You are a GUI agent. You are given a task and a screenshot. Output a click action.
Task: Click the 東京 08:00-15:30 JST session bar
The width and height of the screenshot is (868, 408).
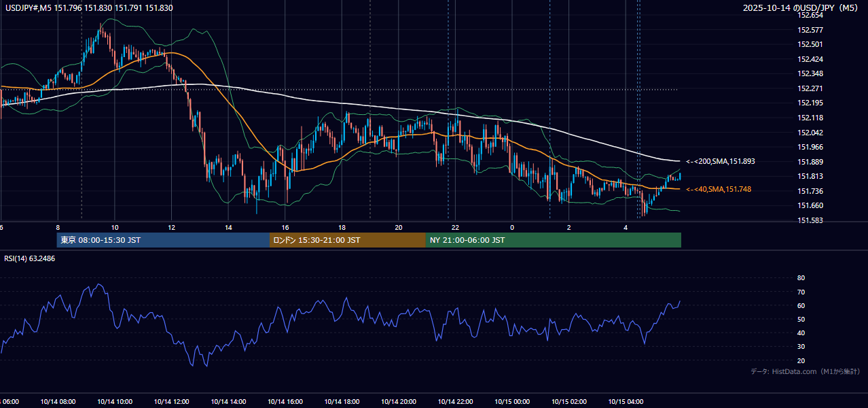[x=163, y=240]
